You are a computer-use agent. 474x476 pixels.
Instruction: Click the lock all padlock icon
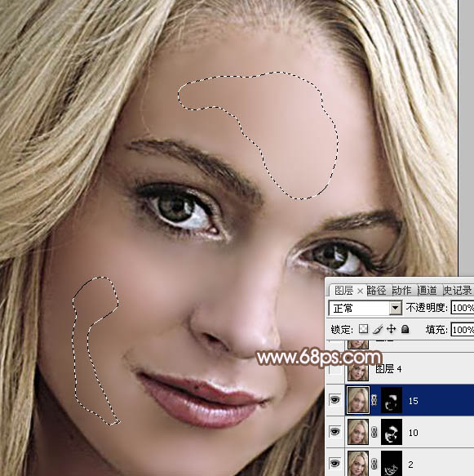[x=405, y=329]
